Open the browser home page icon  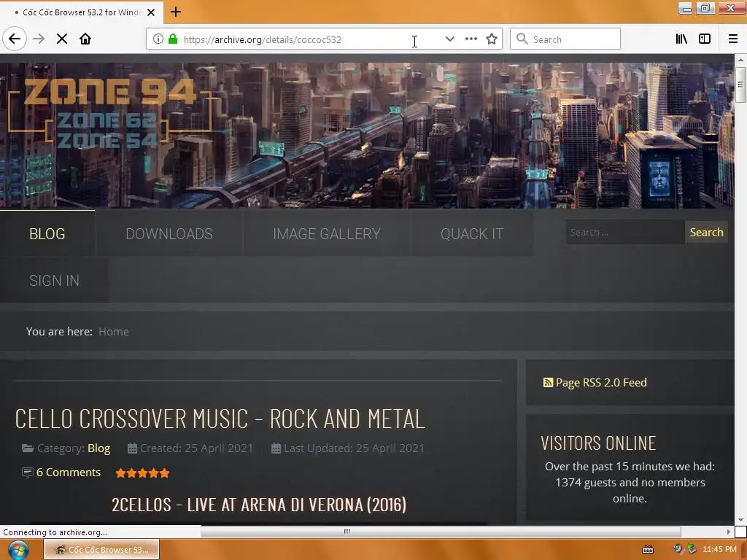click(85, 39)
